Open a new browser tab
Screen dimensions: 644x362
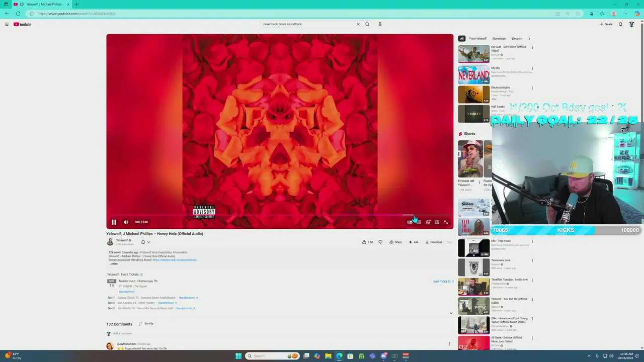tap(76, 4)
